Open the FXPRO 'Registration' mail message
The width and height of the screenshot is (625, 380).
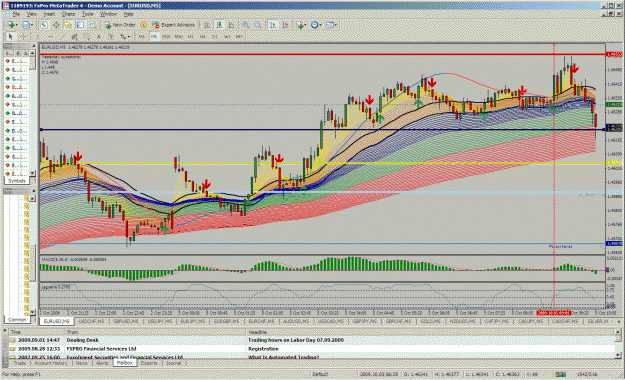312,349
